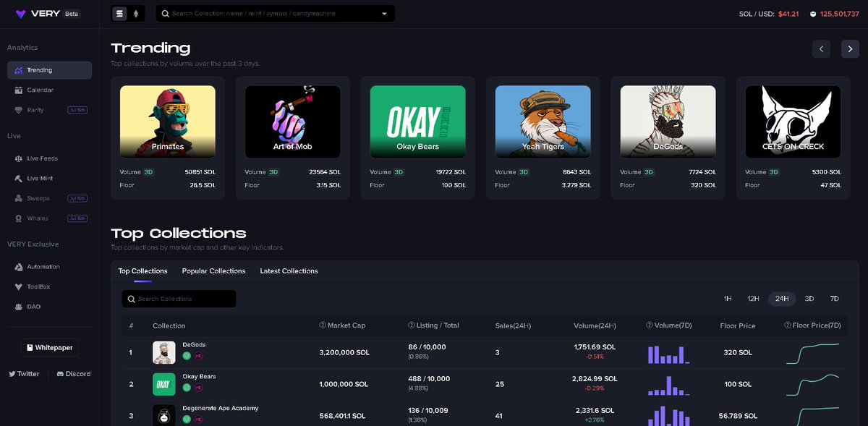Click the Whales sidebar icon

[x=20, y=218]
